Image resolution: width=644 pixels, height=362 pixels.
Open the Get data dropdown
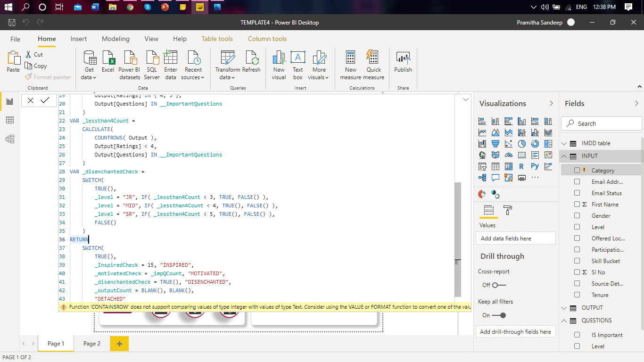89,65
